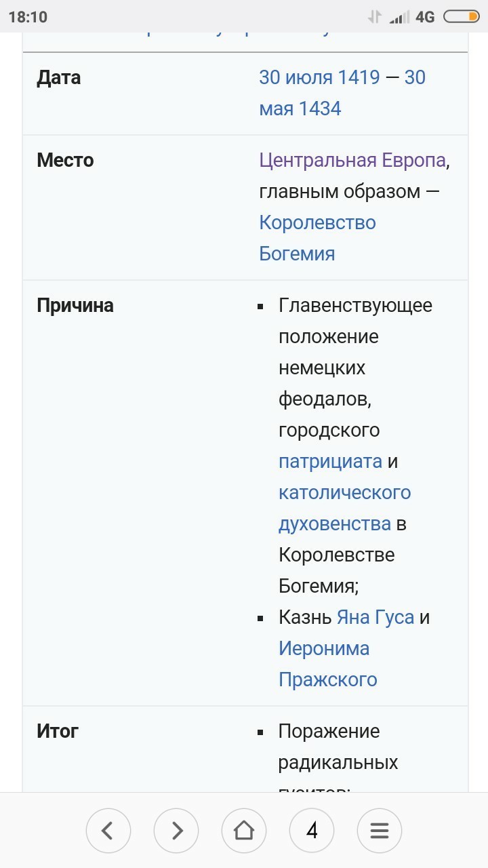The width and height of the screenshot is (488, 868).
Task: Open the 'Яна Гуса' article link
Action: click(x=375, y=618)
